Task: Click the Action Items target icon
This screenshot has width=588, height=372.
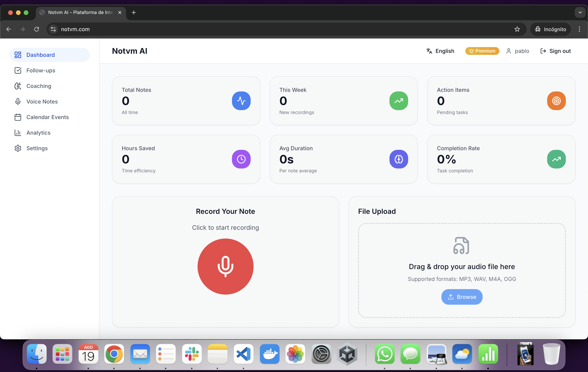Action: [556, 101]
